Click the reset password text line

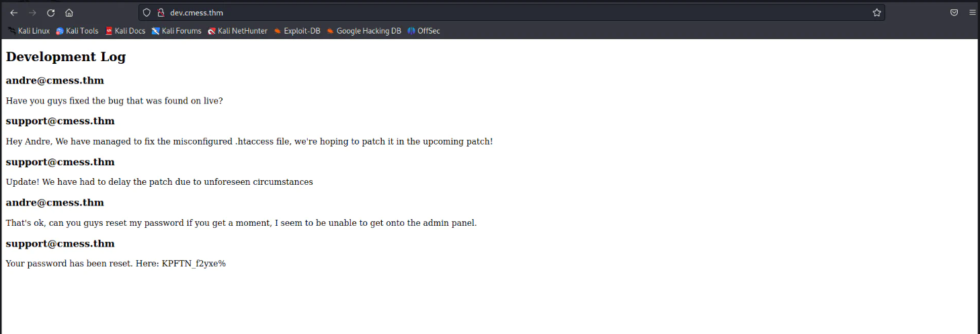(116, 263)
